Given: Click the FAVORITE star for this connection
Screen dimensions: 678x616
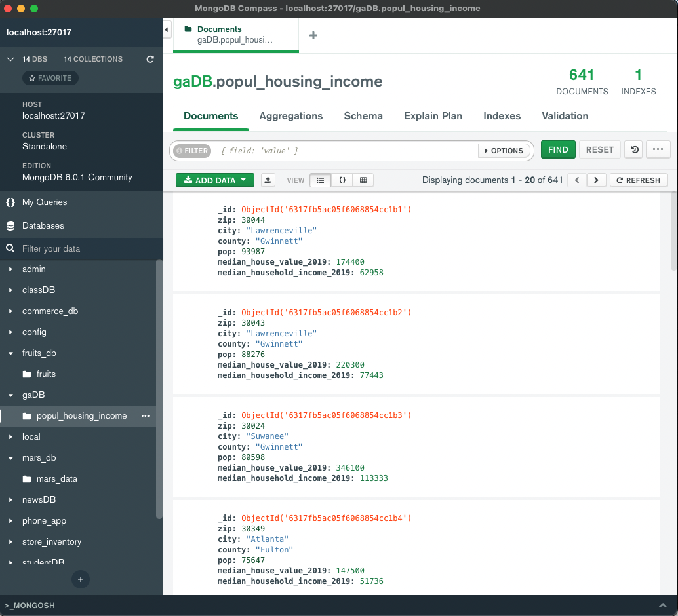Looking at the screenshot, I should pyautogui.click(x=50, y=77).
